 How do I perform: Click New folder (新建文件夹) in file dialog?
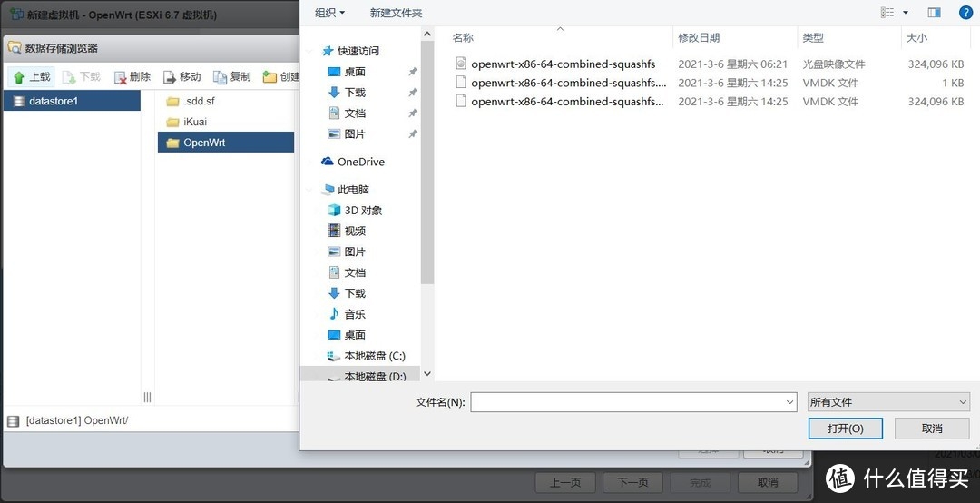point(396,13)
